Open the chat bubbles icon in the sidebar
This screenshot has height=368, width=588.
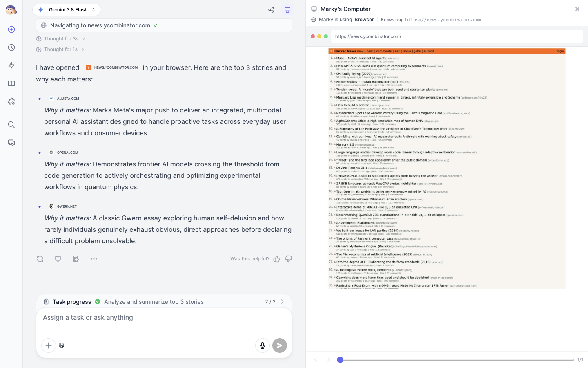pyautogui.click(x=11, y=143)
